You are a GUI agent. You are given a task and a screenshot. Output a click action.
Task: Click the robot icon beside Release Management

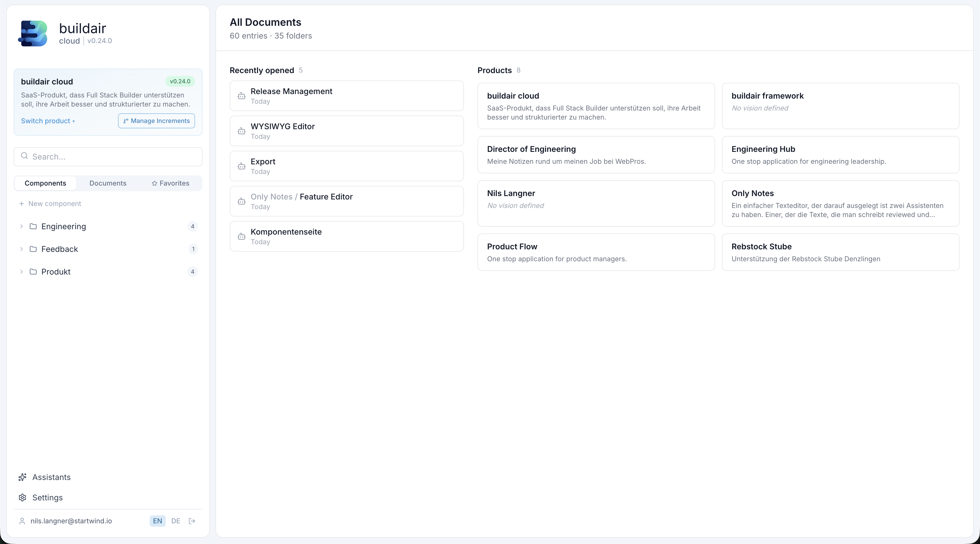pos(242,96)
